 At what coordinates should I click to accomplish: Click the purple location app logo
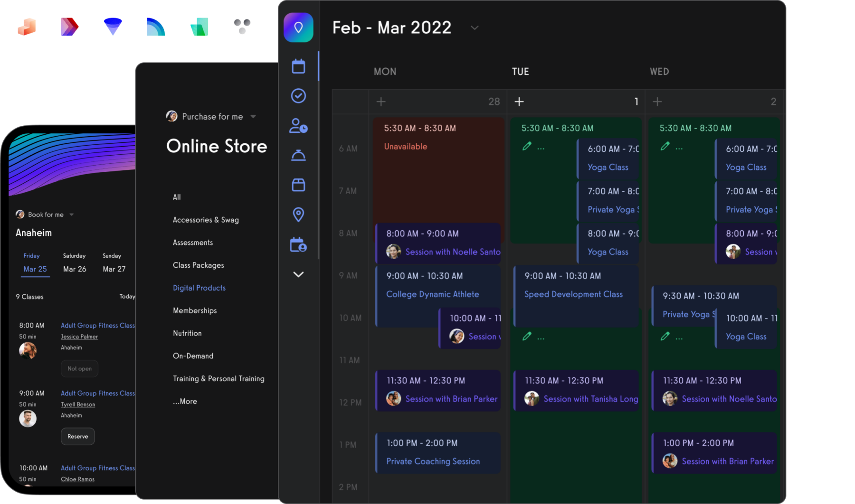tap(298, 28)
